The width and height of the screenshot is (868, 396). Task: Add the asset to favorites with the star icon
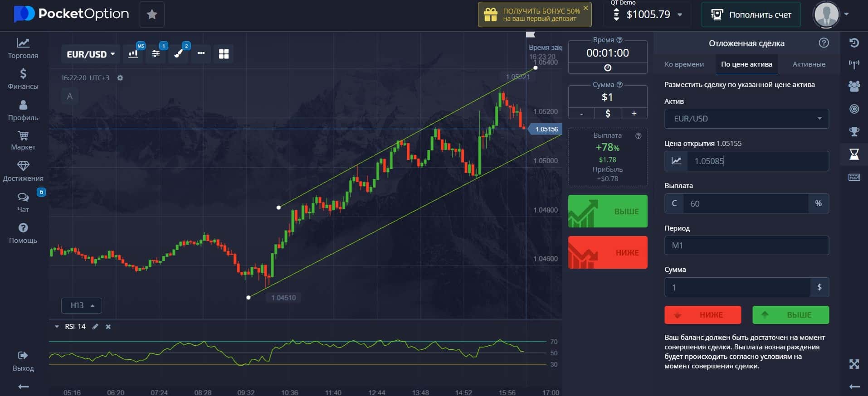[152, 14]
